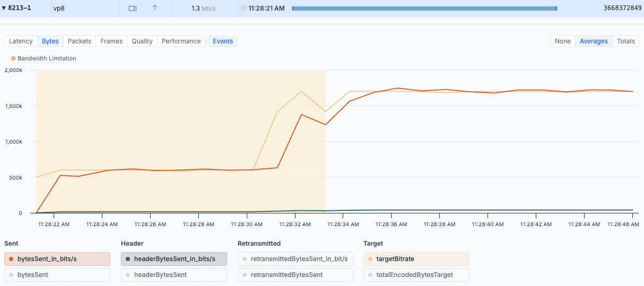644x286 pixels.
Task: Hide the bytesSent_in_bits/s series
Action: [57, 259]
